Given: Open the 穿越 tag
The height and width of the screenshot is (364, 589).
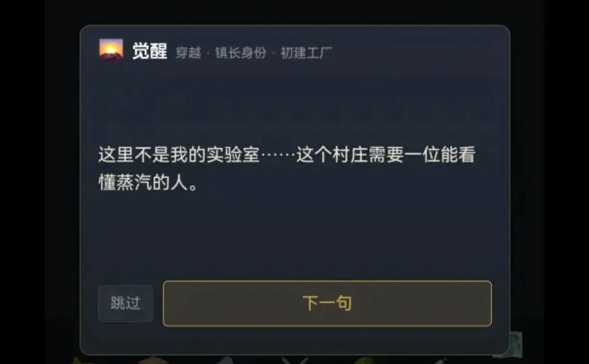Looking at the screenshot, I should coord(188,52).
